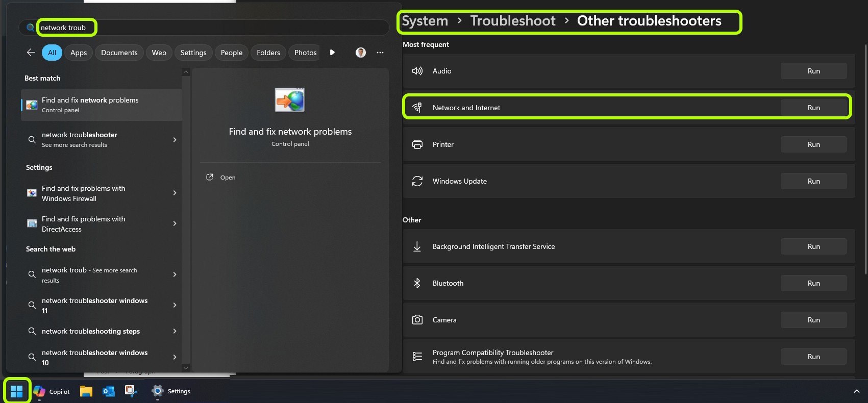The height and width of the screenshot is (403, 868).
Task: Open File Explorer from the taskbar
Action: (x=86, y=391)
